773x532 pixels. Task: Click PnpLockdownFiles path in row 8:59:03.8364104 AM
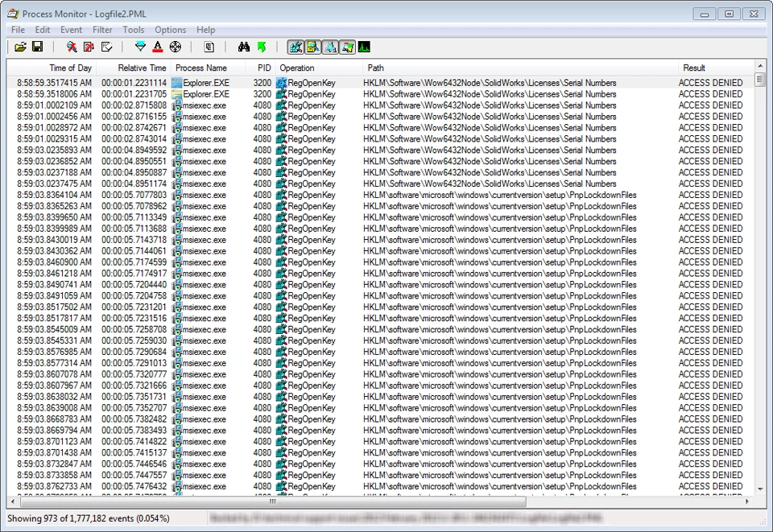click(500, 195)
